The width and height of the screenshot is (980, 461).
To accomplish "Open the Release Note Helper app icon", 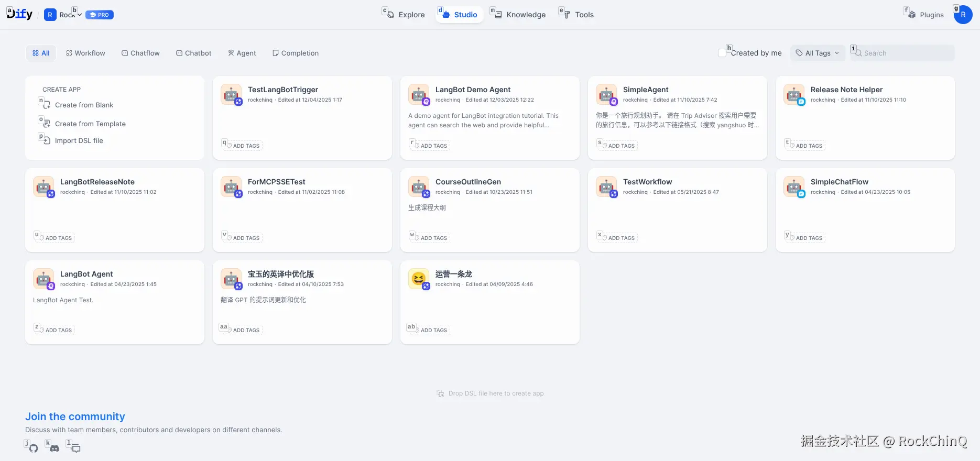I will pyautogui.click(x=794, y=95).
